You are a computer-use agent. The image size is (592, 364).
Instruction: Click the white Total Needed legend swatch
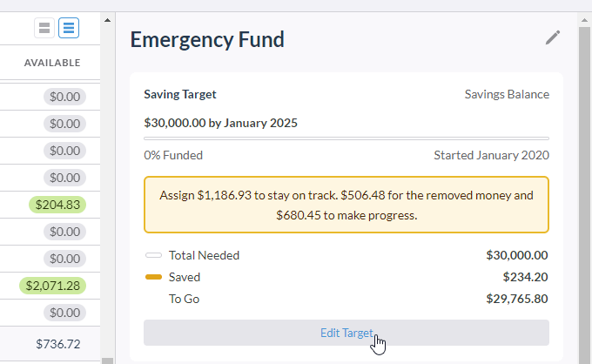[x=154, y=255]
